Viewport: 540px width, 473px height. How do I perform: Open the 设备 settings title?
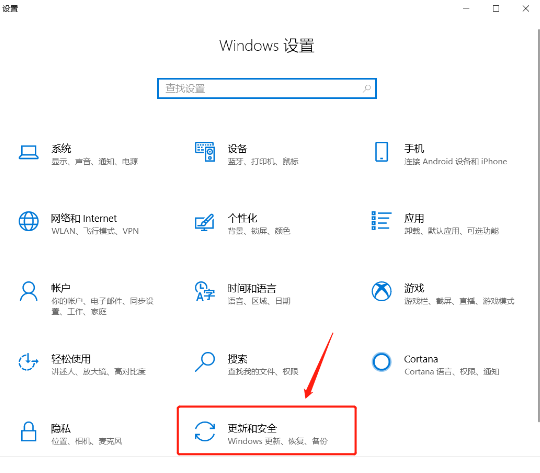point(237,148)
